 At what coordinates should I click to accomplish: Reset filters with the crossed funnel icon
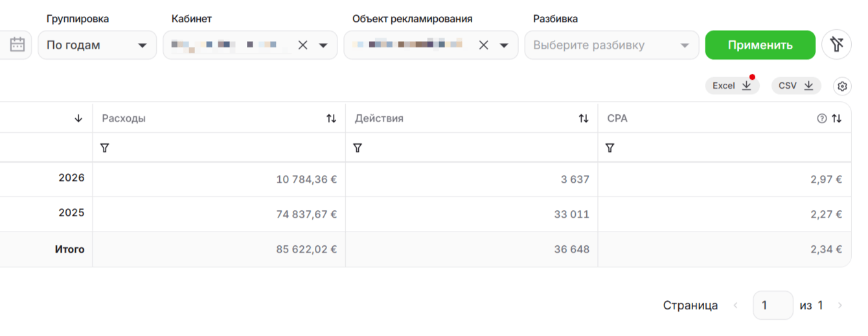(837, 45)
